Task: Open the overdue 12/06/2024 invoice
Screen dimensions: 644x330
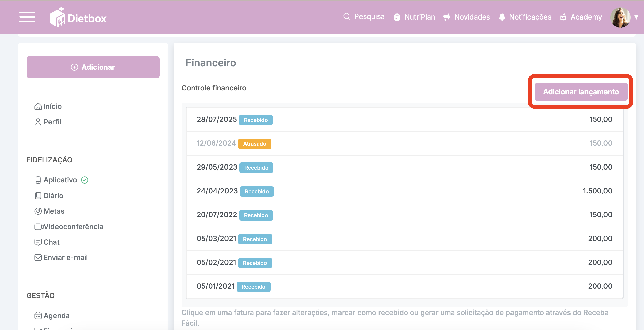Action: tap(404, 143)
